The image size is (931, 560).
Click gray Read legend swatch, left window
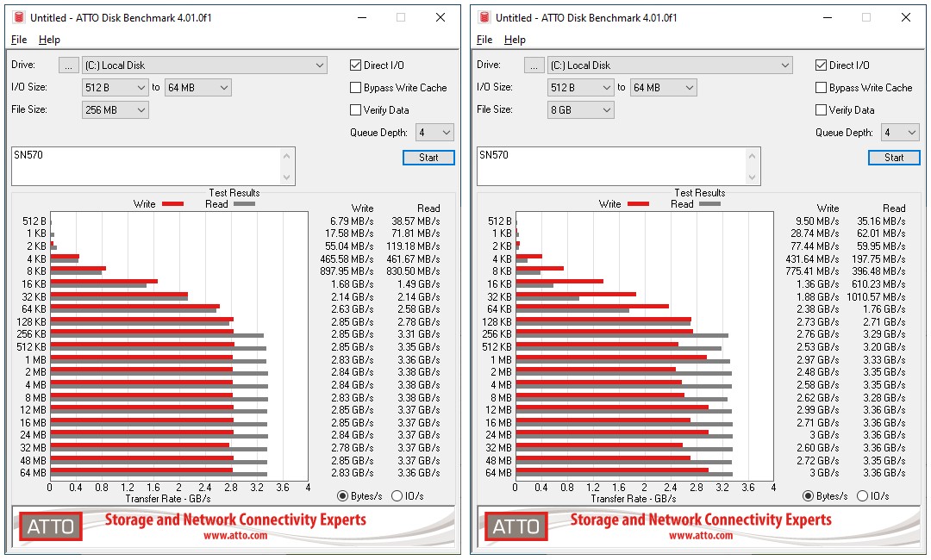point(244,204)
